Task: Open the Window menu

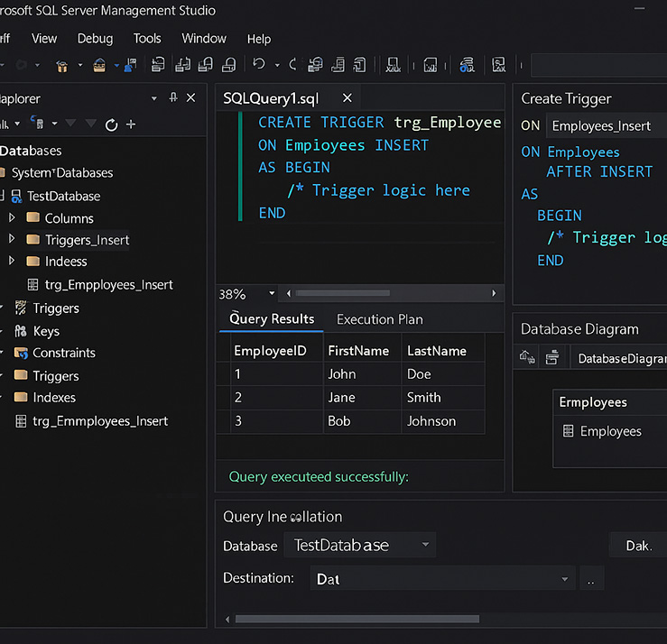Action: [204, 39]
